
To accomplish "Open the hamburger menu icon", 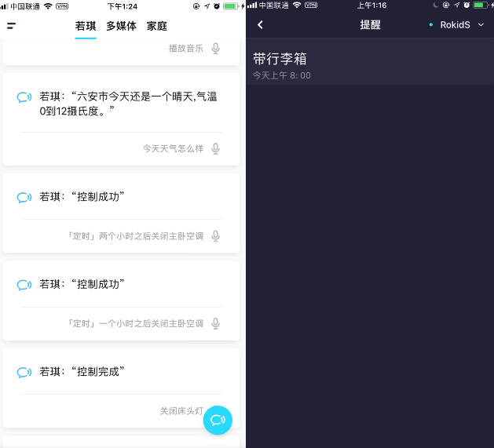I will [11, 26].
